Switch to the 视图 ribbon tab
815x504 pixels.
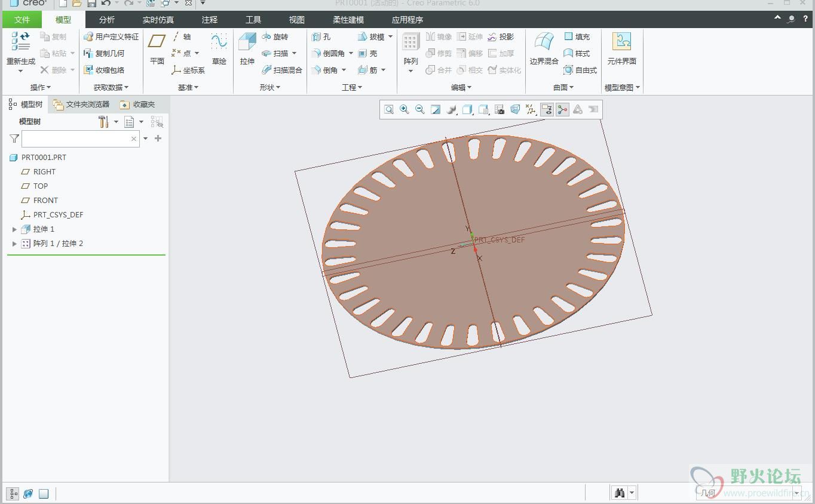(x=297, y=20)
